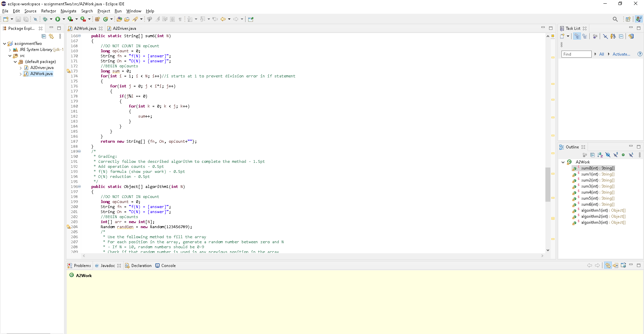Click the All link in Task List
The width and height of the screenshot is (644, 334).
click(x=601, y=54)
